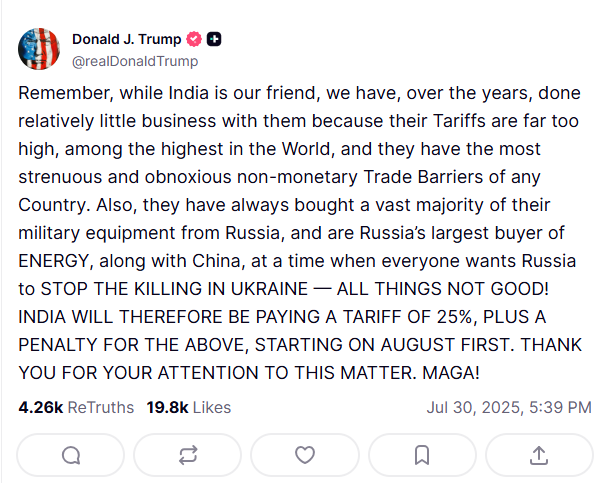Like the post with the heart icon
The image size is (605, 483).
click(x=305, y=455)
